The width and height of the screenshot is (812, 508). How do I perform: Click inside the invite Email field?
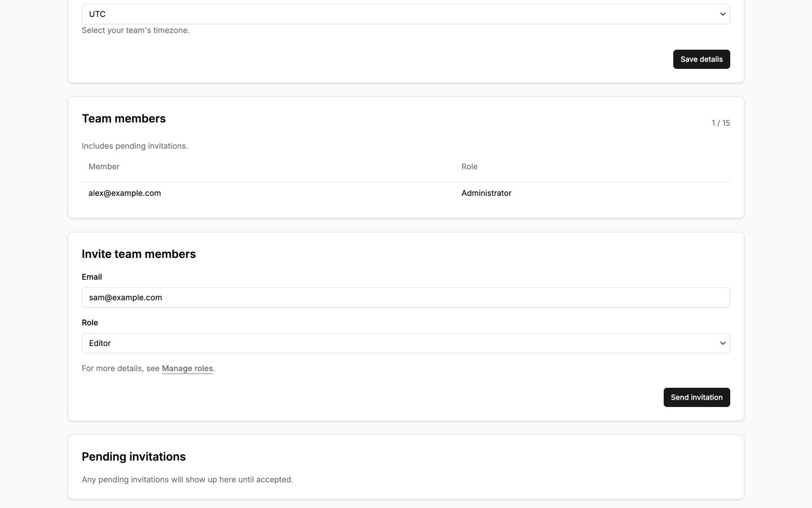tap(406, 297)
